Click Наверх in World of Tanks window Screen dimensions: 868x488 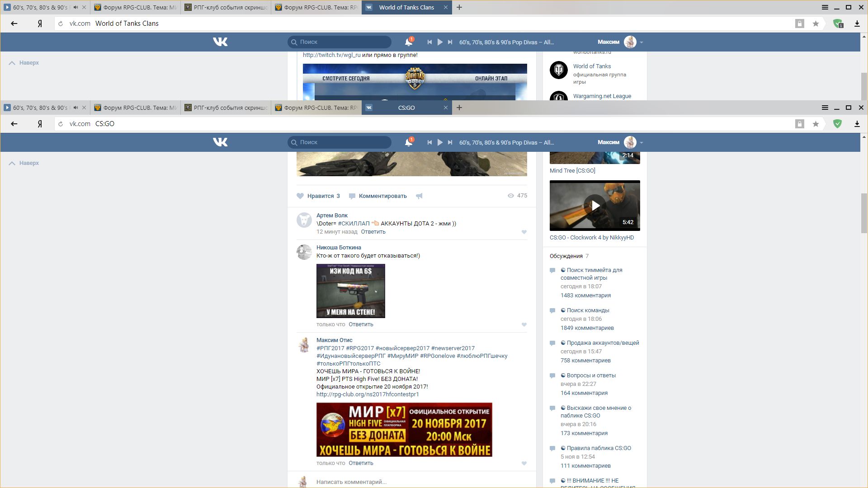tap(24, 63)
